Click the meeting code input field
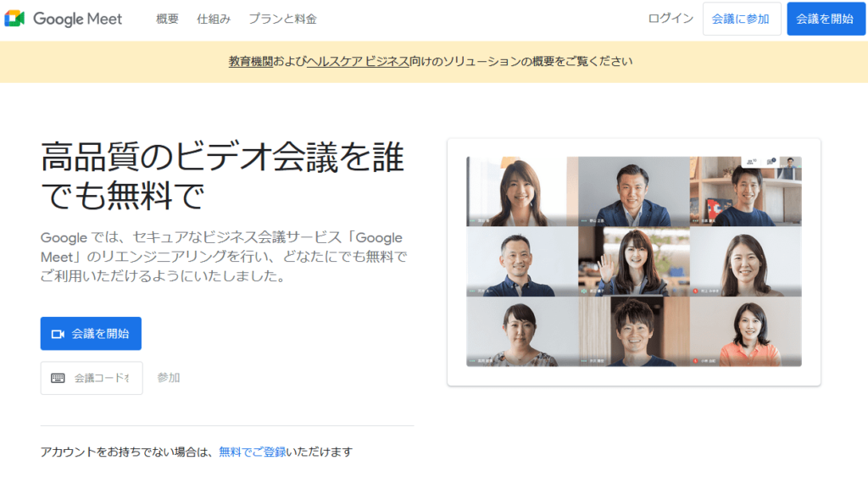868x477 pixels. 92,378
